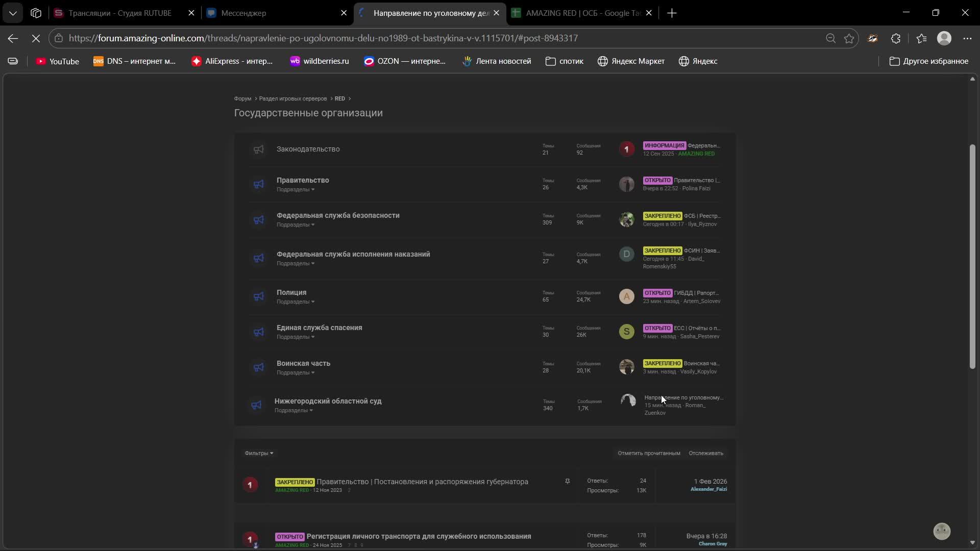
Task: Expand Подразделы under Правительство
Action: 295,190
